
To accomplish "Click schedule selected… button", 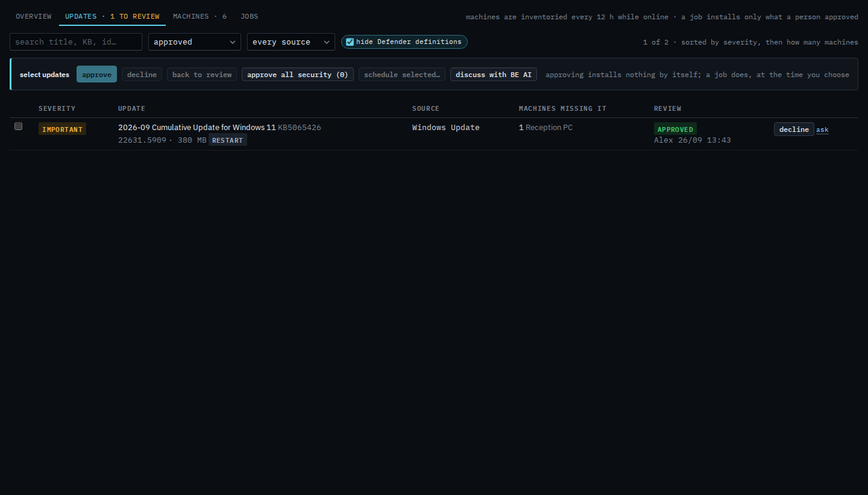I will (402, 74).
